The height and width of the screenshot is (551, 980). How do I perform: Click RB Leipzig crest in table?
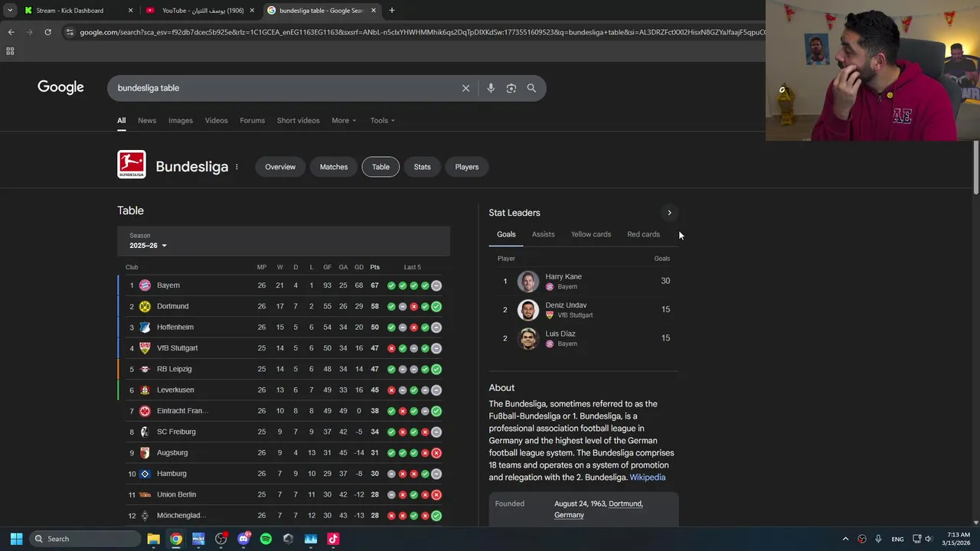(145, 369)
